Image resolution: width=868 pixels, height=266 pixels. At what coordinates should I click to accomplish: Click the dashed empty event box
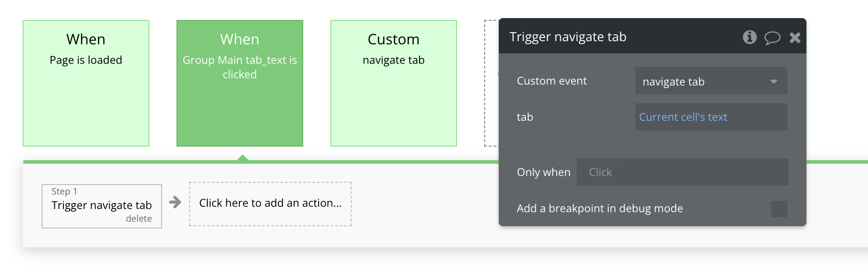pyautogui.click(x=491, y=83)
